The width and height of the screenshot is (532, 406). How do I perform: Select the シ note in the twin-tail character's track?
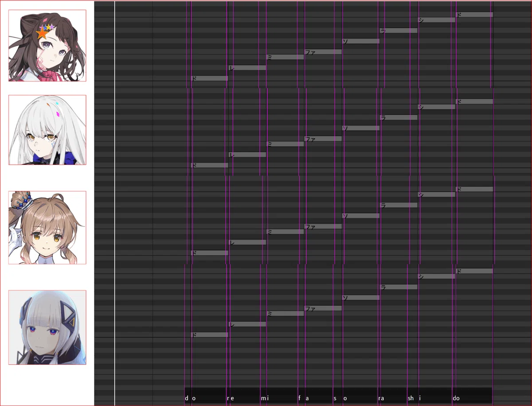pos(436,195)
